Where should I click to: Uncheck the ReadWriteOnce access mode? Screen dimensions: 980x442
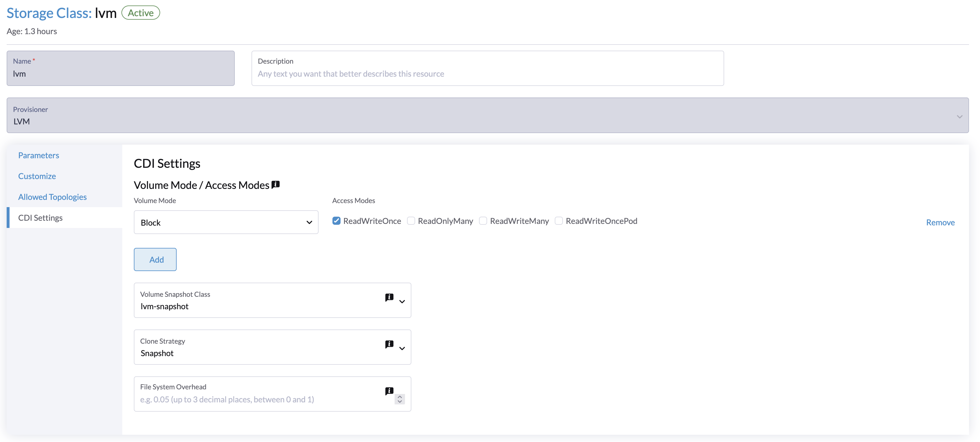click(336, 221)
